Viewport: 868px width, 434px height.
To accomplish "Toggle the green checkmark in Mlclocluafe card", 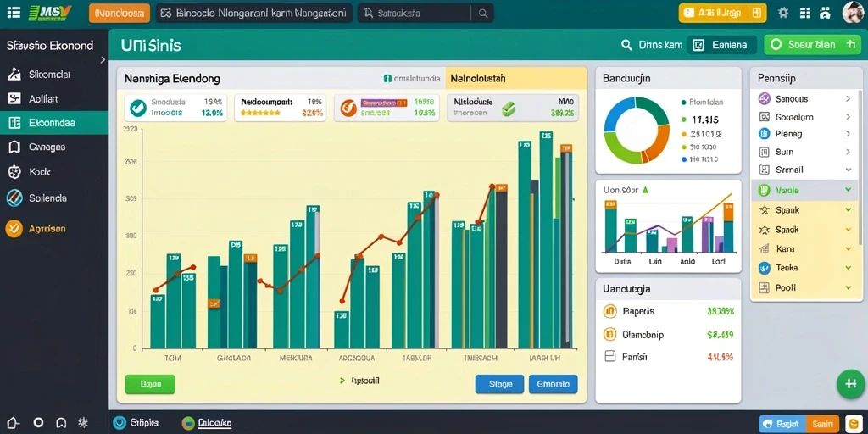I will [x=509, y=108].
